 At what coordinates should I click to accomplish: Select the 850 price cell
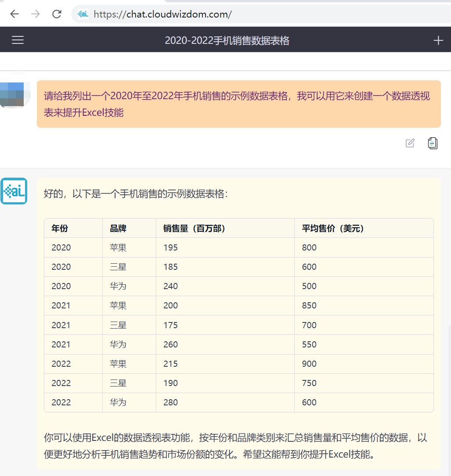click(x=364, y=305)
